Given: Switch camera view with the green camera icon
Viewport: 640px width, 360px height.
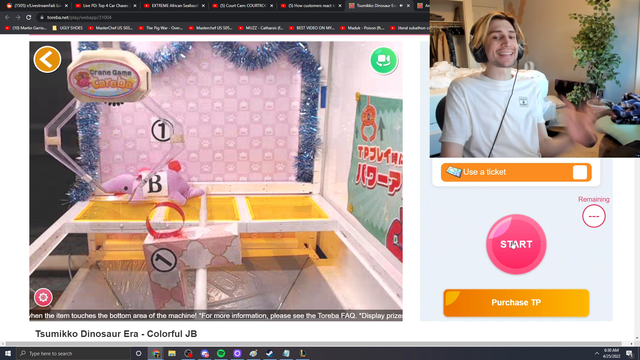Looking at the screenshot, I should 383,60.
